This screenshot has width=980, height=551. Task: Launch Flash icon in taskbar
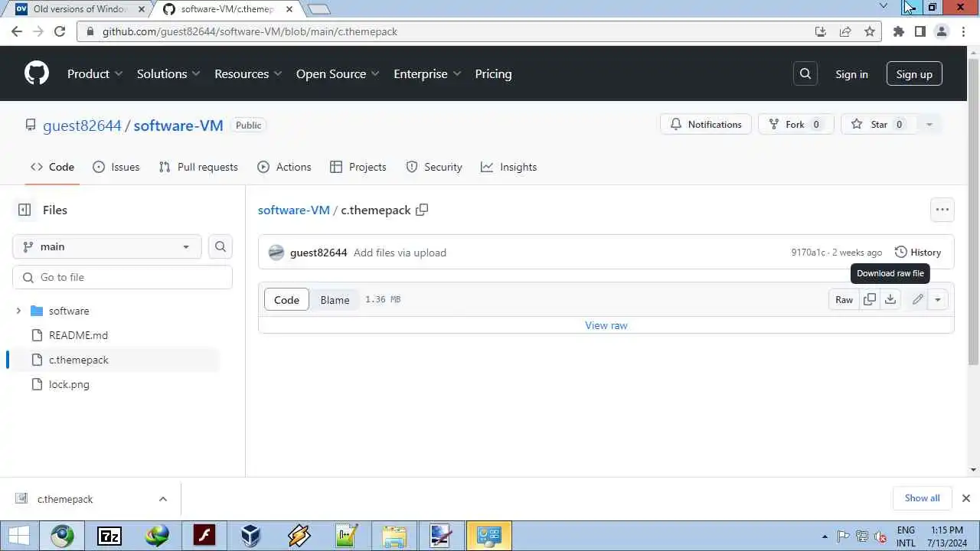point(204,536)
